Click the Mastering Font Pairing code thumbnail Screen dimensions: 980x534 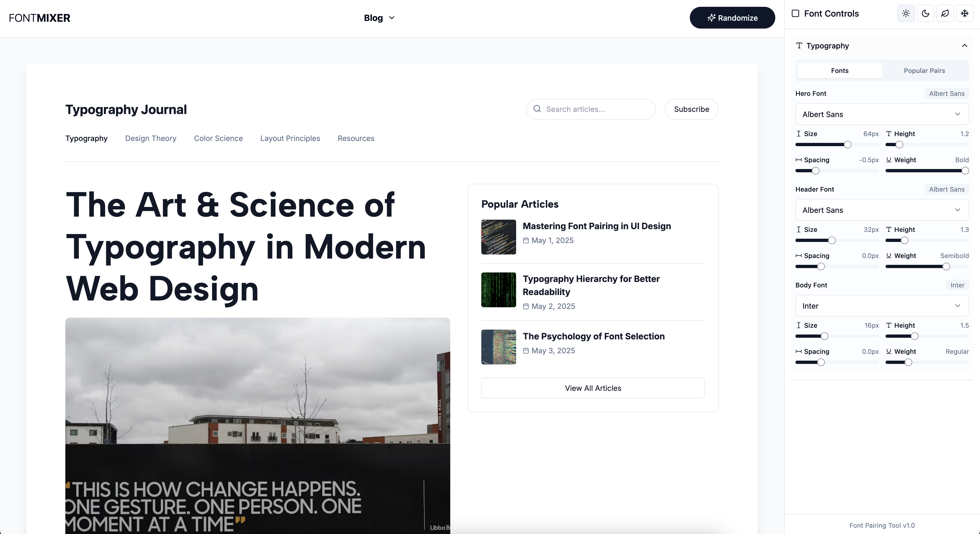498,237
